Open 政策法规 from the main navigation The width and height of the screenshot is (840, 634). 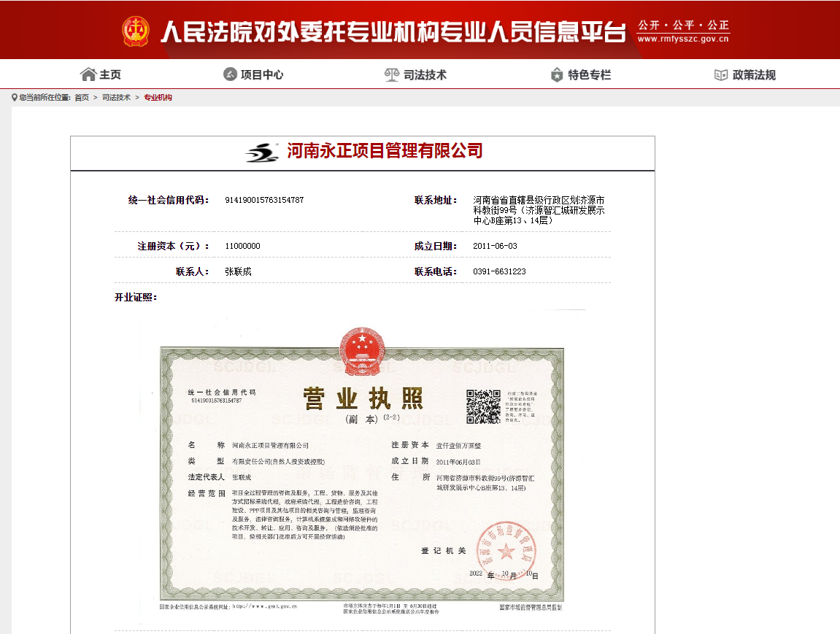[x=754, y=74]
